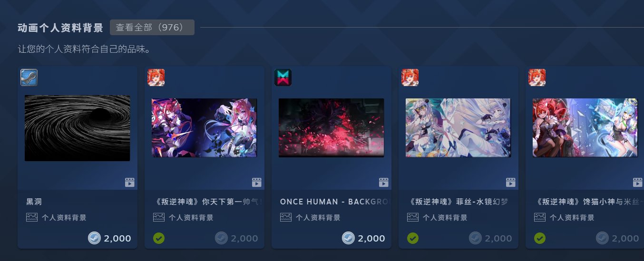Open 查看全部 (976) to view all backgrounds
The image size is (644, 261).
pyautogui.click(x=152, y=28)
